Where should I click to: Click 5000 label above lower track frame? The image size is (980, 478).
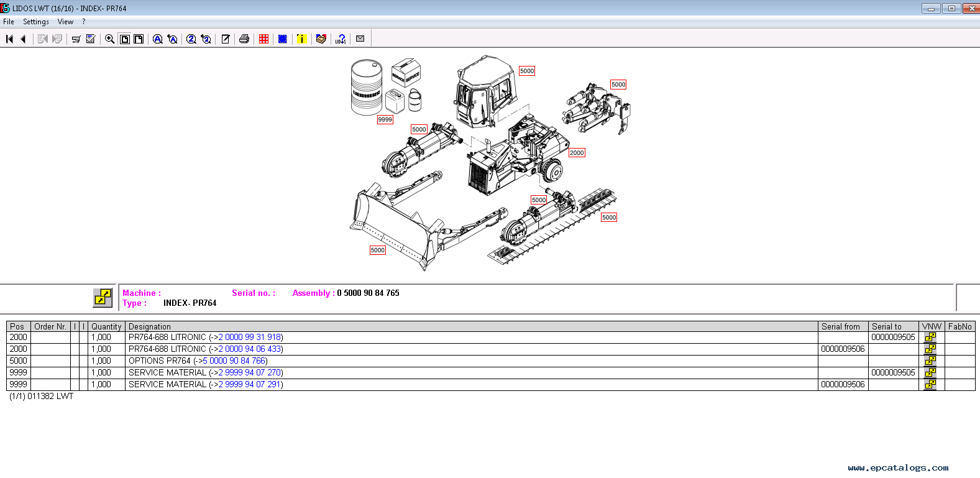539,200
